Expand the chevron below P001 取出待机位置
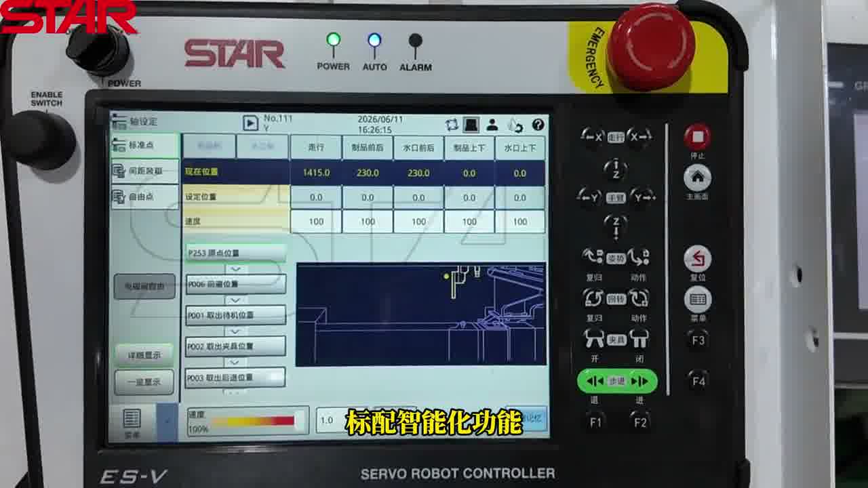The image size is (868, 488). click(235, 331)
